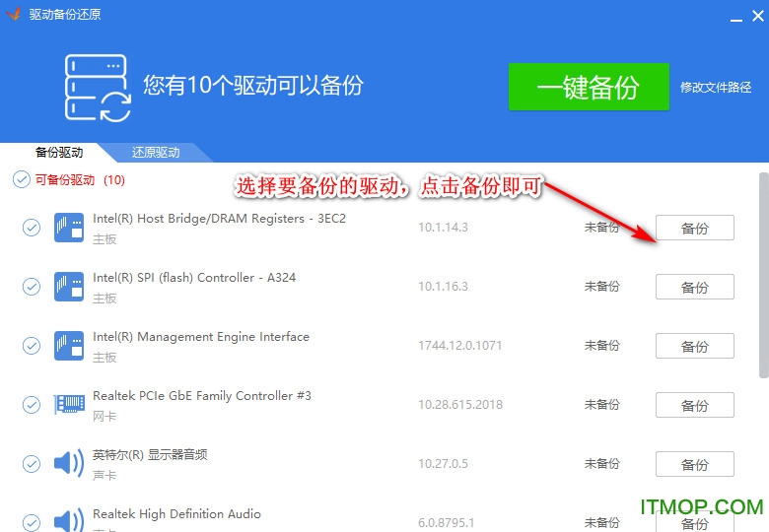The image size is (769, 532).
Task: Click version number 10.1.16.3
Action: 443,287
